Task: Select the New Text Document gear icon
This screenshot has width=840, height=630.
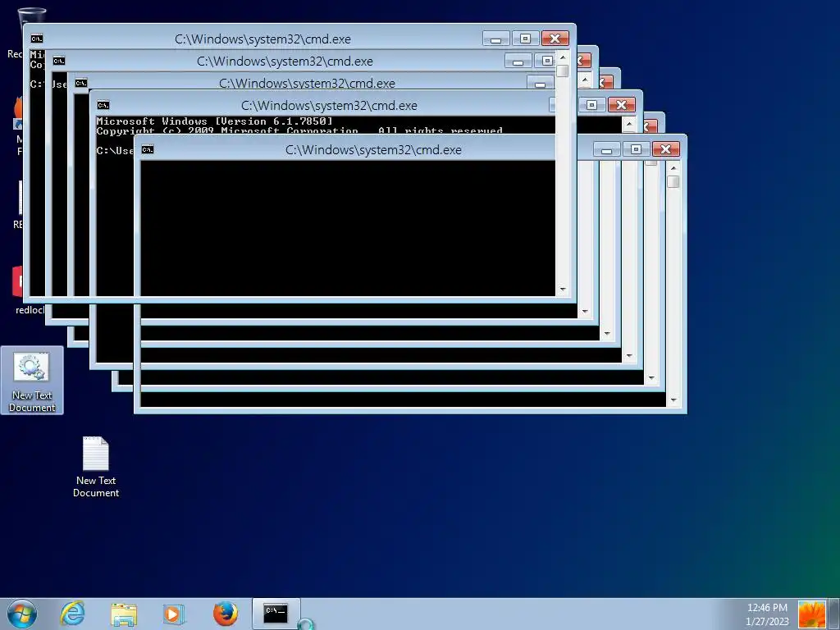Action: 32,380
